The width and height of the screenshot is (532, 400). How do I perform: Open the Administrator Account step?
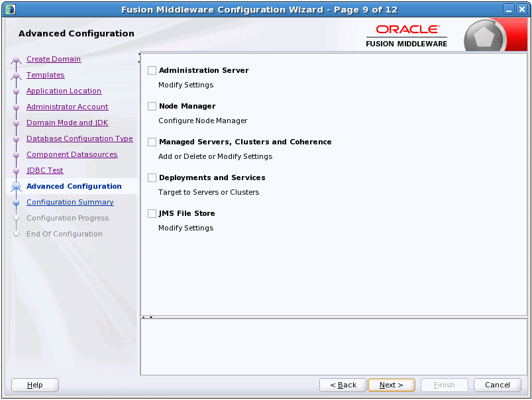[67, 107]
